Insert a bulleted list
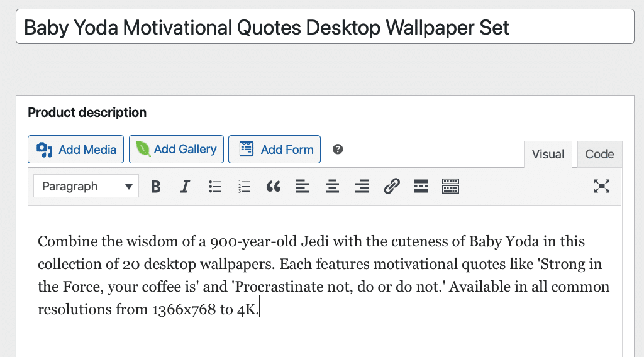This screenshot has width=644, height=357. pyautogui.click(x=215, y=186)
